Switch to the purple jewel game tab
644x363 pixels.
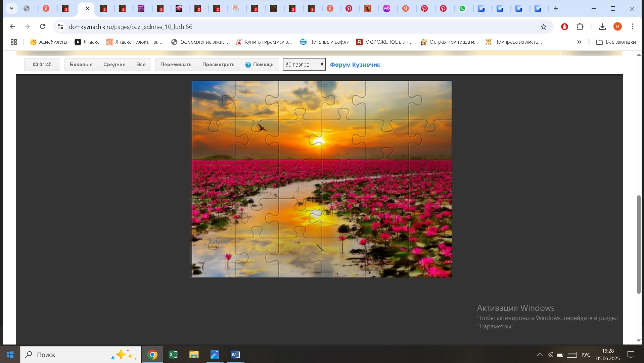(x=141, y=8)
